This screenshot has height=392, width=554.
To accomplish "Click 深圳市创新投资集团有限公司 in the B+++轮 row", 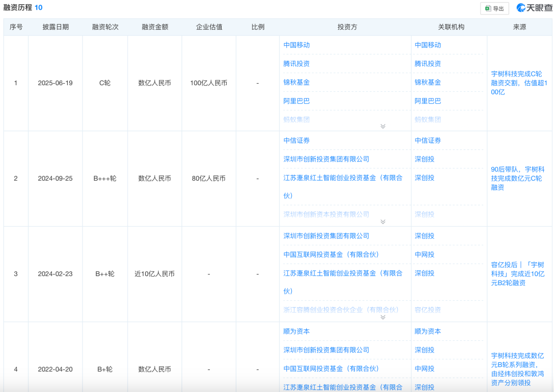I will point(326,159).
